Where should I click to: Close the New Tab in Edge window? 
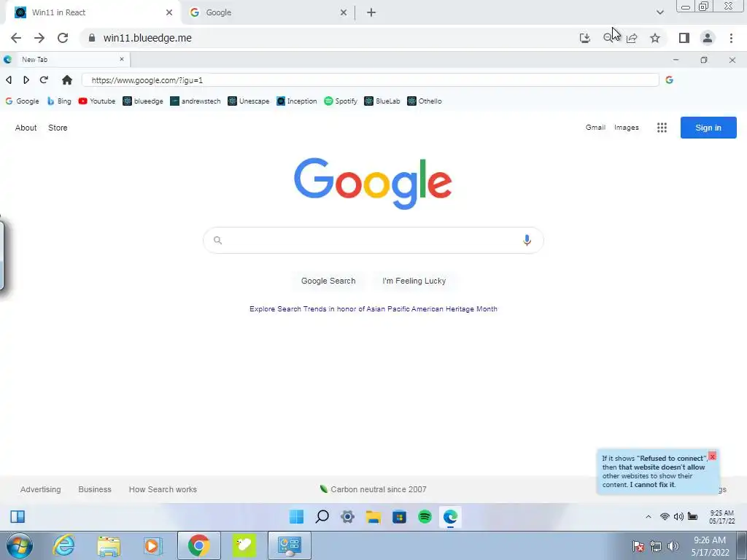tap(122, 59)
